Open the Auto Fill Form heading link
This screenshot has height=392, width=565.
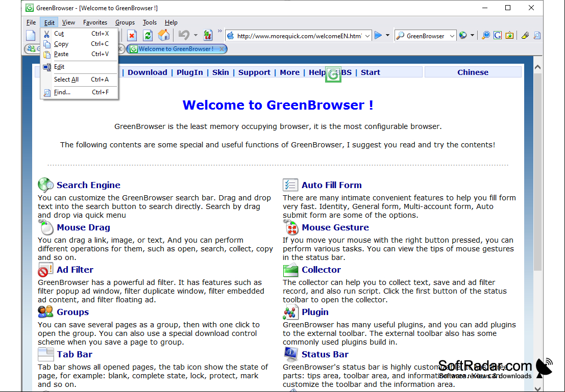pos(332,185)
